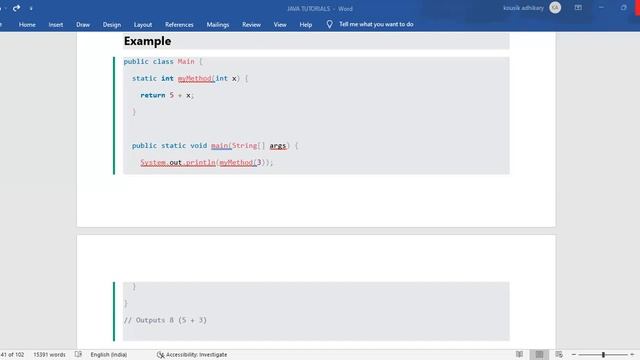
Task: Click the 15391 words count in status bar
Action: (49, 354)
